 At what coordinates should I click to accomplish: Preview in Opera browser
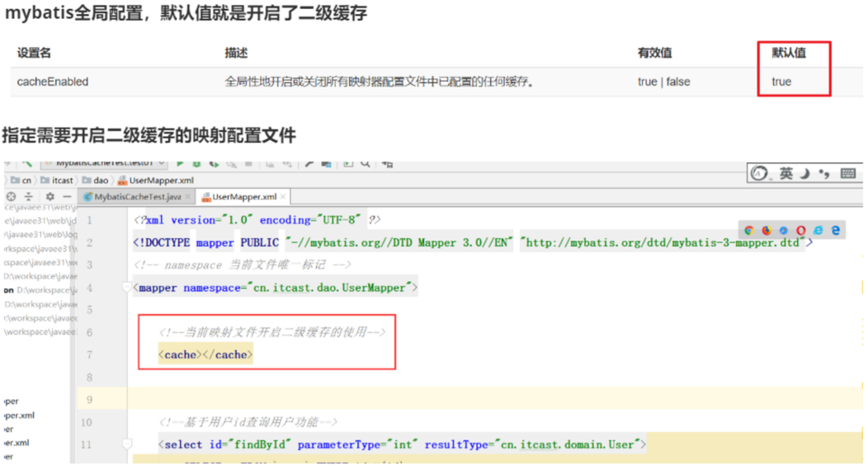[x=800, y=230]
